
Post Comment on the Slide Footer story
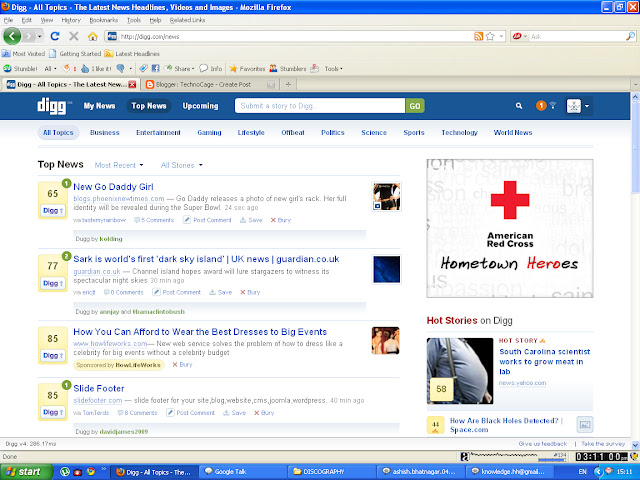[191, 413]
